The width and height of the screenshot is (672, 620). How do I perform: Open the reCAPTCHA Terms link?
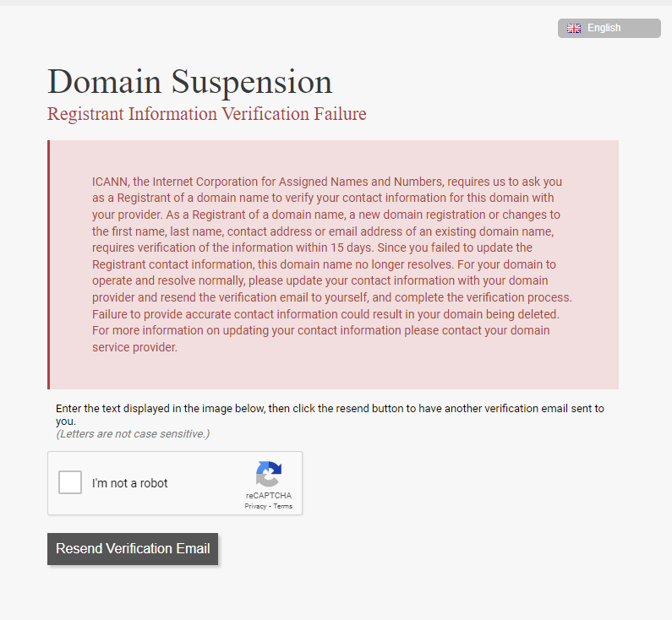[x=283, y=506]
